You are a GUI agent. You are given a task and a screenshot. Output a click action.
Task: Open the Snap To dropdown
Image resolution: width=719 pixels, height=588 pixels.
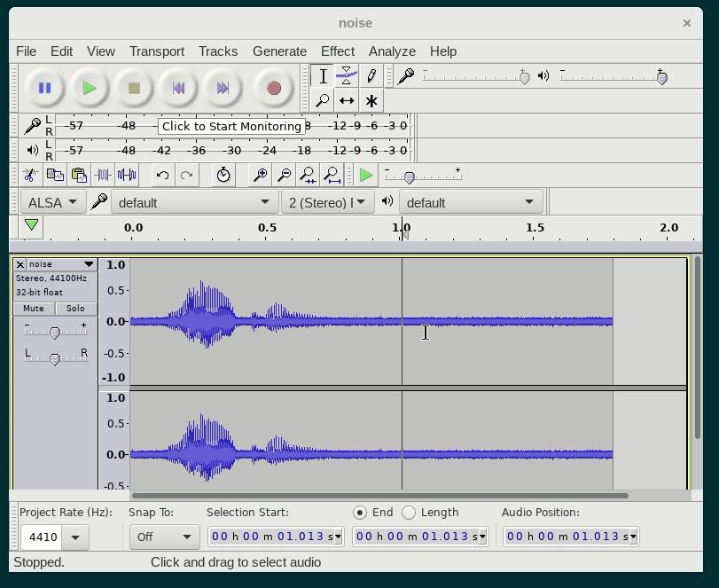pyautogui.click(x=164, y=537)
